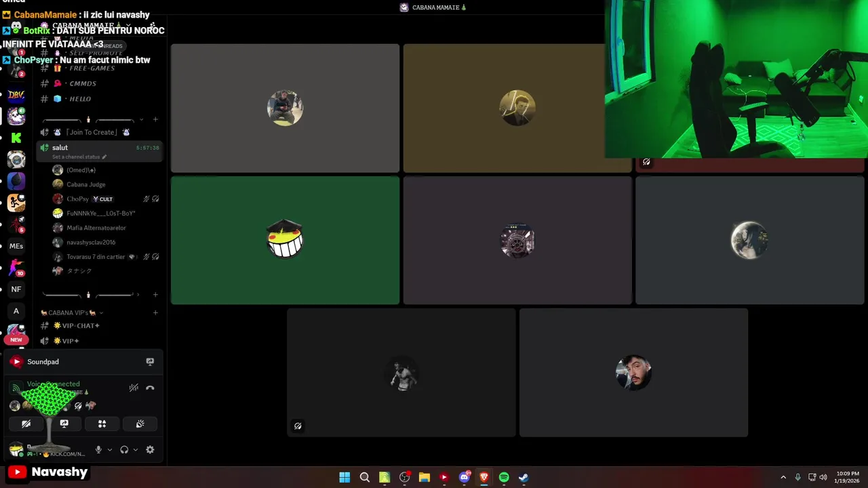Open the ghost-avatar server icon
The image size is (868, 488).
tap(16, 117)
